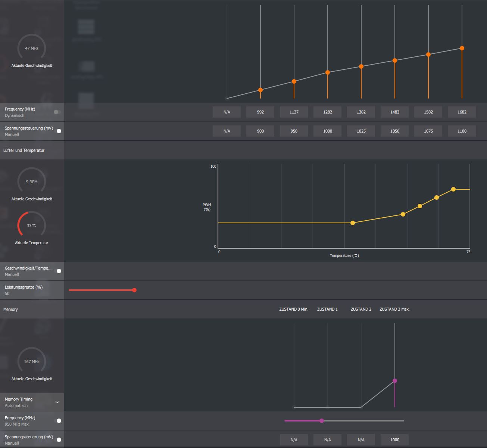Click the ZUSTAND 0 Min. label
This screenshot has height=448, width=487.
pyautogui.click(x=294, y=309)
